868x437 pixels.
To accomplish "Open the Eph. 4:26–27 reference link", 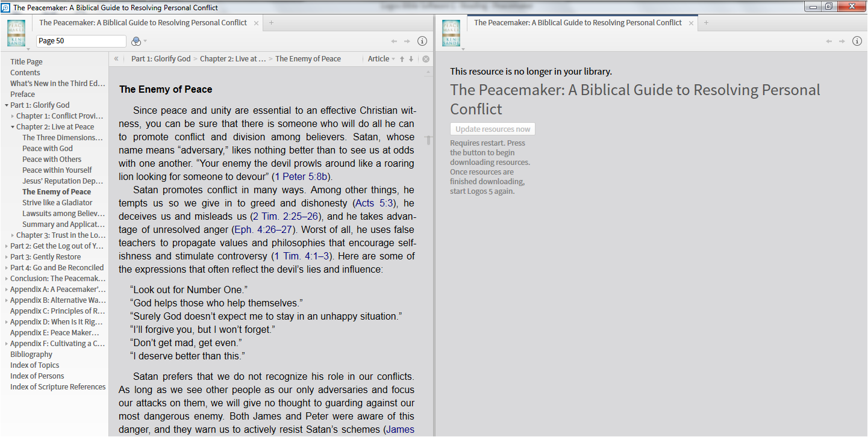I will [x=262, y=230].
